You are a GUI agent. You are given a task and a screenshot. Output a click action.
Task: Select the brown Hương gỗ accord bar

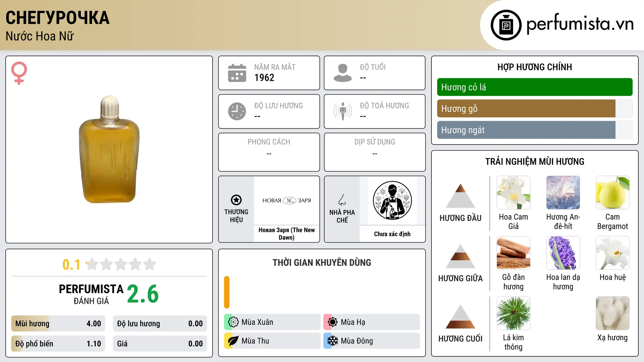pos(535,108)
